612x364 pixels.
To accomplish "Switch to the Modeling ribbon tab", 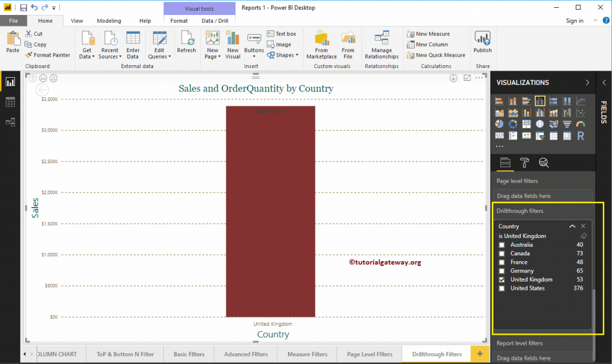I will (x=109, y=20).
